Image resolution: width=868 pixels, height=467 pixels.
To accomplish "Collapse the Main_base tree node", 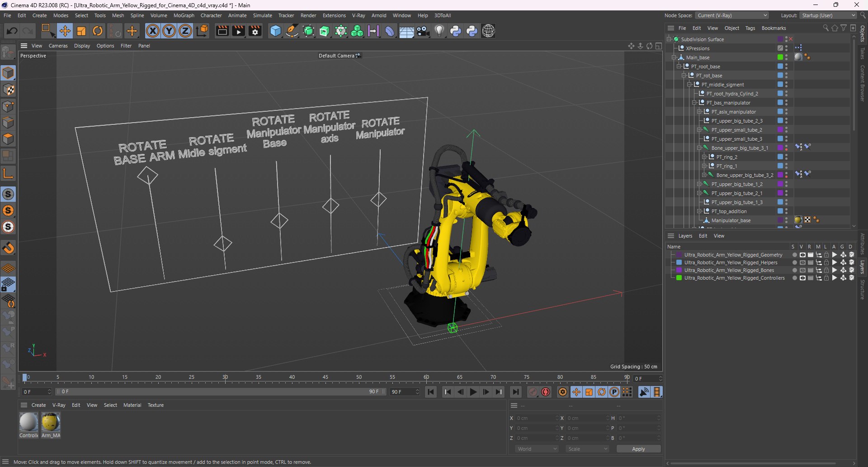I will [674, 57].
